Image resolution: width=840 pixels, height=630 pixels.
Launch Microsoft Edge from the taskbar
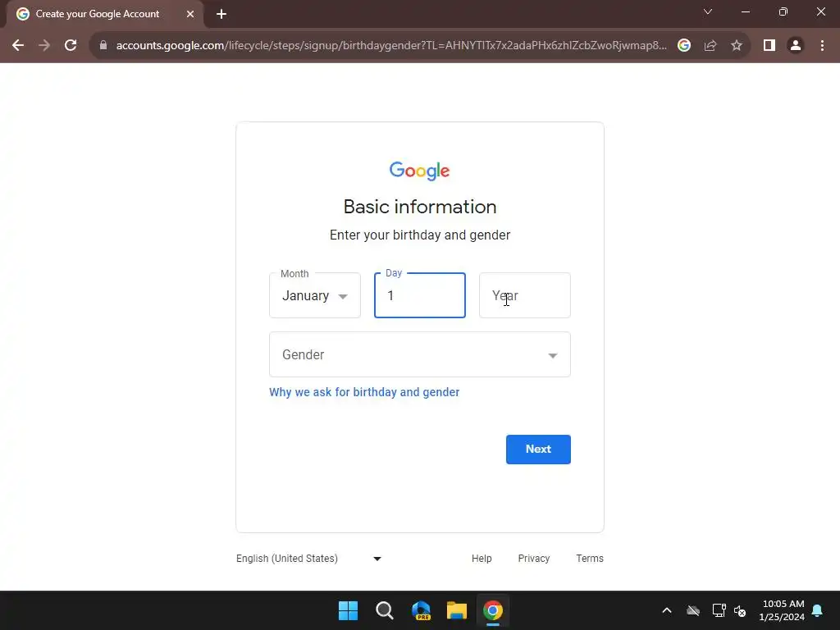tap(421, 610)
